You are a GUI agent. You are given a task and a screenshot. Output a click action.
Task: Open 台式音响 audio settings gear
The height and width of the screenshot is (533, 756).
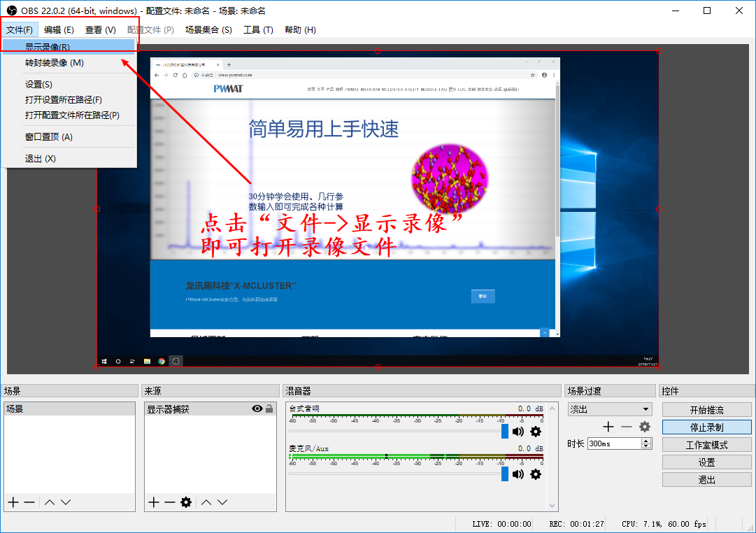tap(536, 432)
